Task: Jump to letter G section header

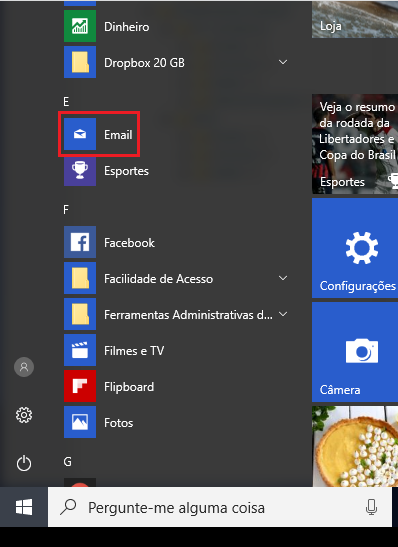Action: pyautogui.click(x=67, y=462)
